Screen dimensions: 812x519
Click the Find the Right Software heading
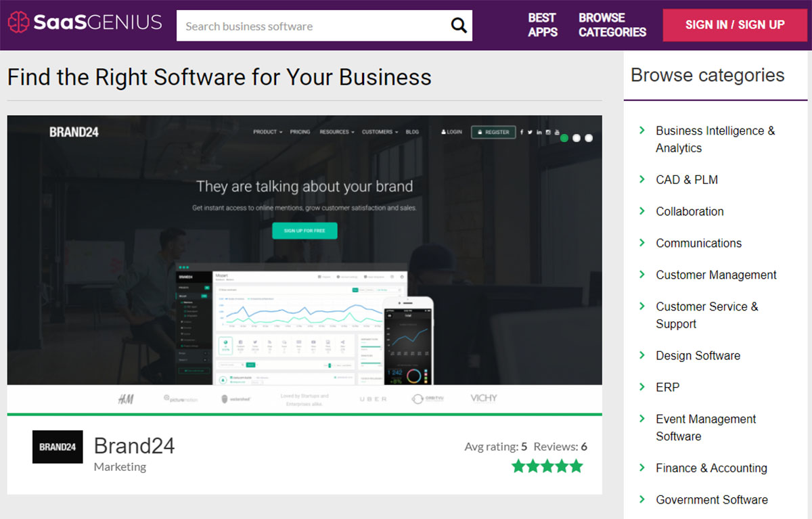click(219, 77)
